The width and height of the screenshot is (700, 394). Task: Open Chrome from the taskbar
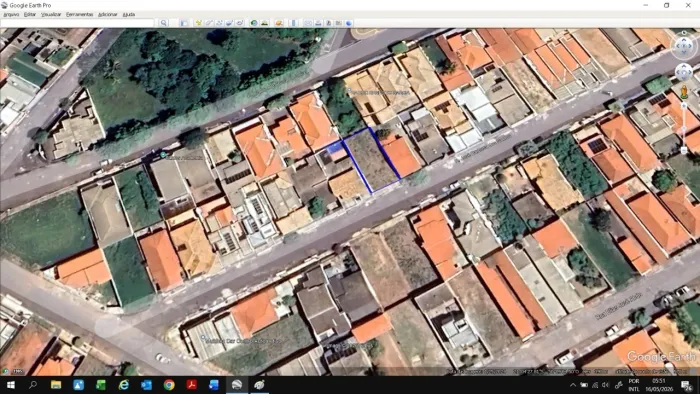point(169,385)
